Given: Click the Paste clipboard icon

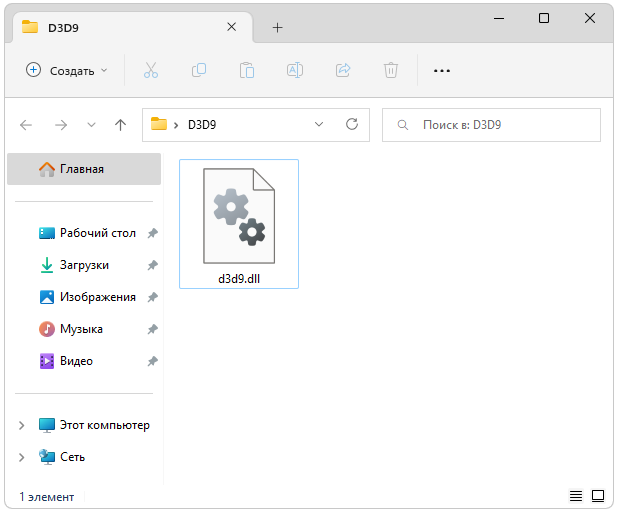Looking at the screenshot, I should pos(246,70).
